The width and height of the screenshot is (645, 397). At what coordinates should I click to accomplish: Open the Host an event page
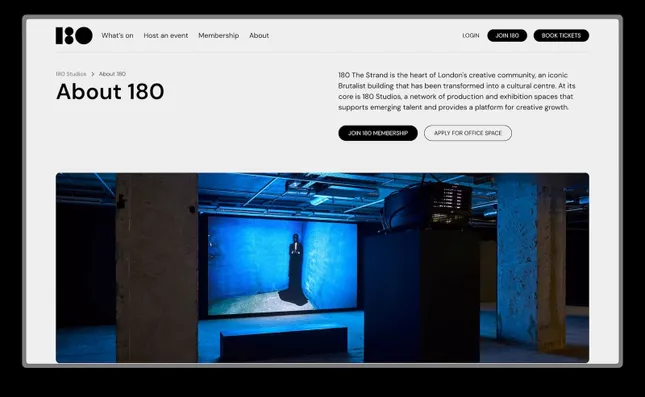tap(166, 36)
